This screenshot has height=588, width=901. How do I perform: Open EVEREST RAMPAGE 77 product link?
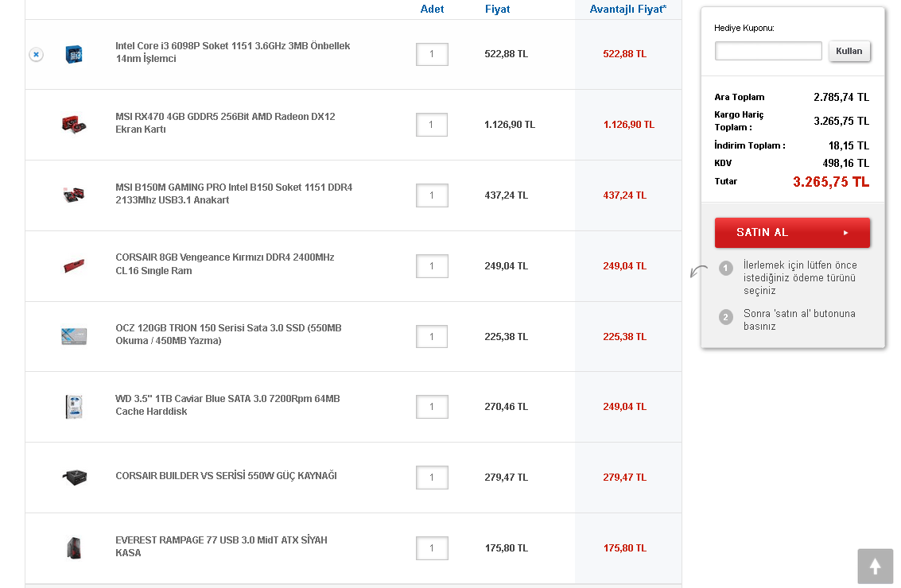pos(221,547)
